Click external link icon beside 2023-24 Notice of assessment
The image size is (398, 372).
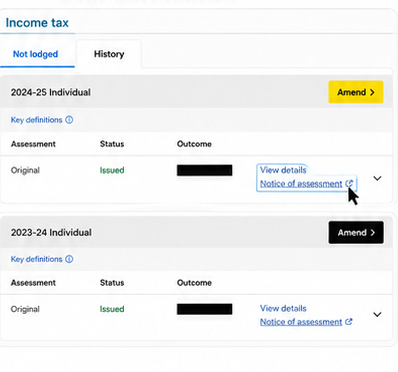349,322
